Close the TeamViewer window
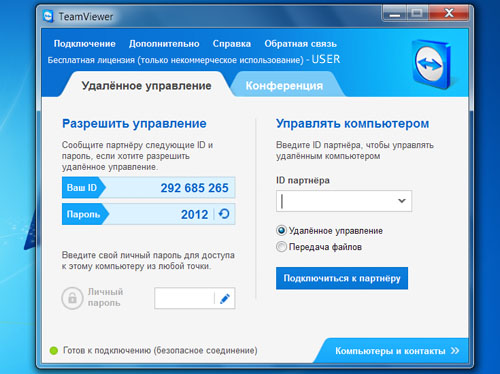Viewport: 500px width, 374px height. coord(449,14)
